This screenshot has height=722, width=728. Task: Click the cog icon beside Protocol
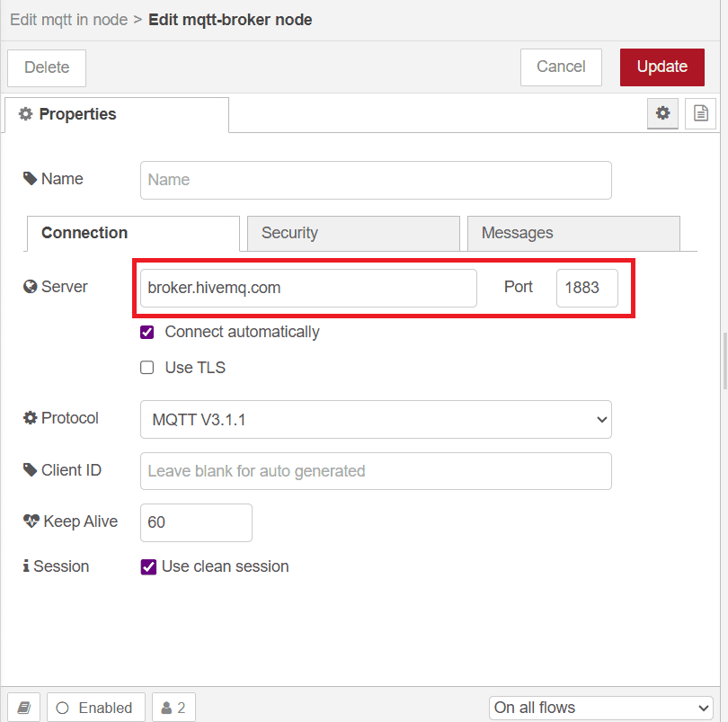pyautogui.click(x=30, y=417)
